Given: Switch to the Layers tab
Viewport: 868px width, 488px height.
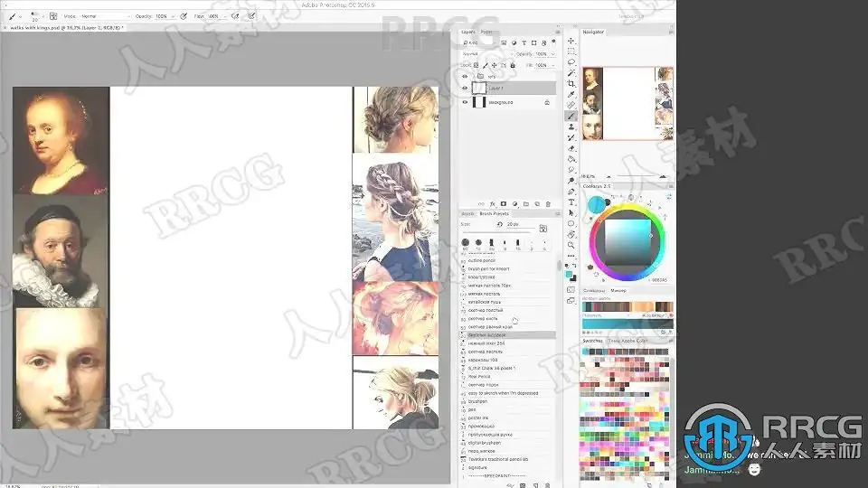Looking at the screenshot, I should 468,33.
